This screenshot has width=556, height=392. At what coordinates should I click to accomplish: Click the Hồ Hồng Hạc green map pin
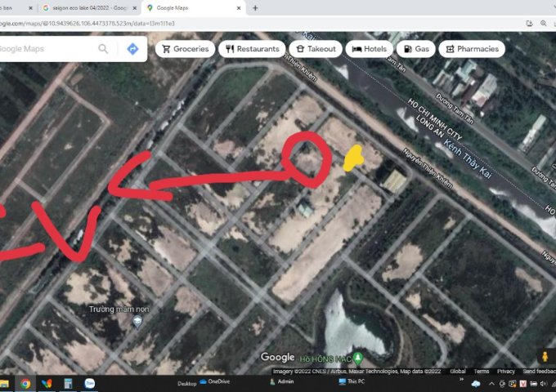tap(357, 357)
